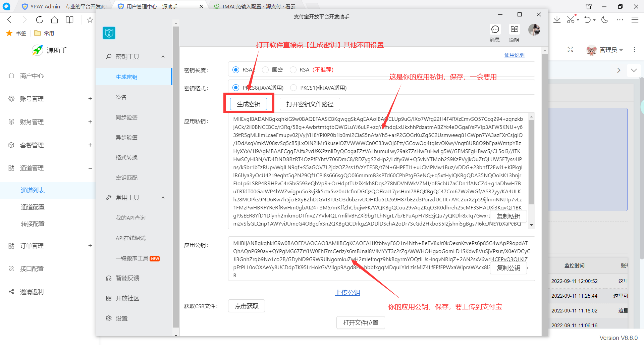Image resolution: width=644 pixels, height=345 pixels.
Task: Toggle night mode moon icon
Action: point(605,19)
